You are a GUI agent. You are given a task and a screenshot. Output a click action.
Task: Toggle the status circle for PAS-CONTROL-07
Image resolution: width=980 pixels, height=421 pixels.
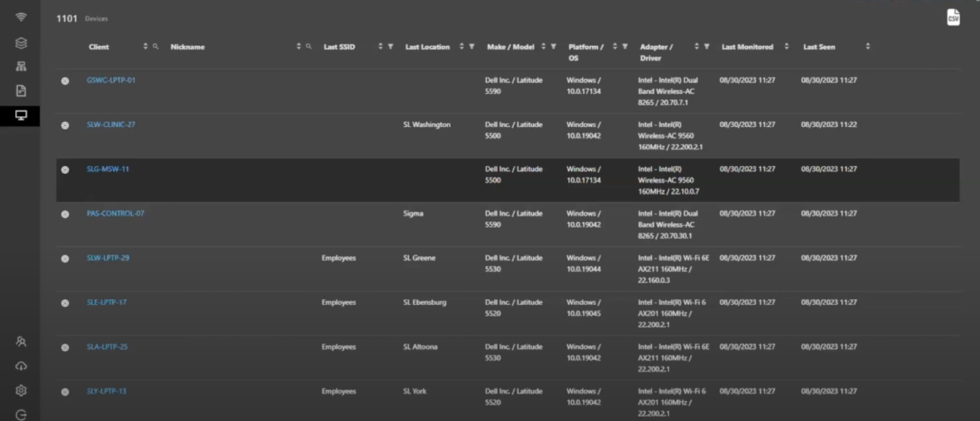pyautogui.click(x=65, y=214)
